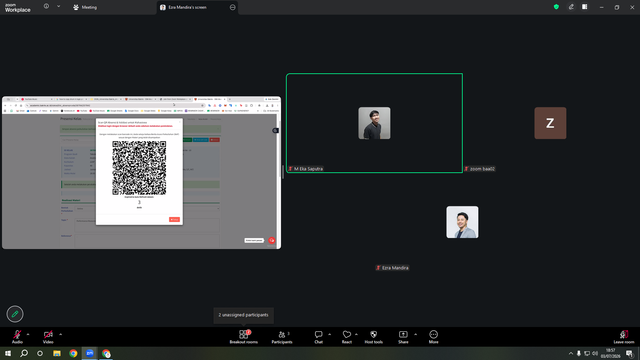Select the Z avatar of zoom baa02

(550, 123)
